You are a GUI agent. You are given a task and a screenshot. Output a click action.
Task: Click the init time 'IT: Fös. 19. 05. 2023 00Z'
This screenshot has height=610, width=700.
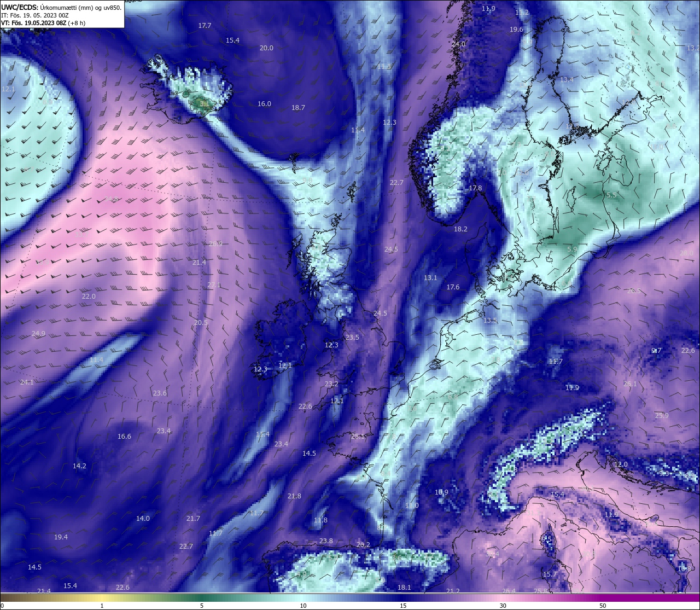tap(35, 15)
